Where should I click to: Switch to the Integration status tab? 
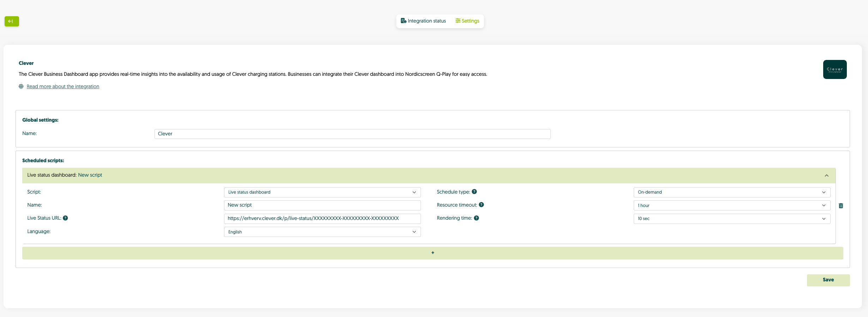423,21
